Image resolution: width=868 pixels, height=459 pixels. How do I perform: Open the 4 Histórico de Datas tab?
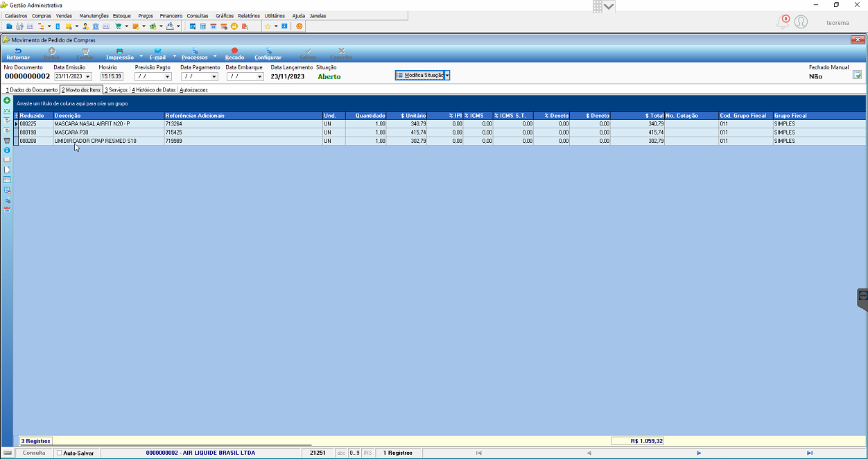153,90
